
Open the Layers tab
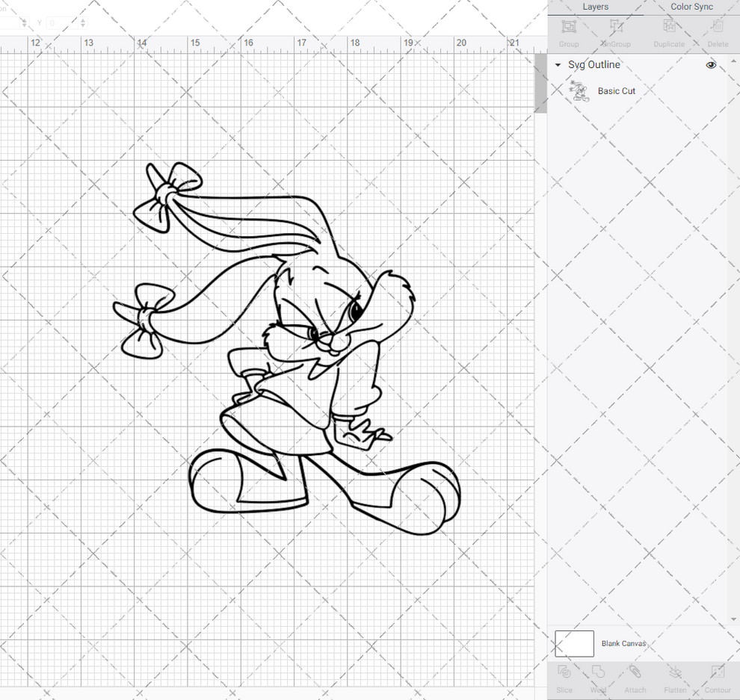[x=595, y=7]
